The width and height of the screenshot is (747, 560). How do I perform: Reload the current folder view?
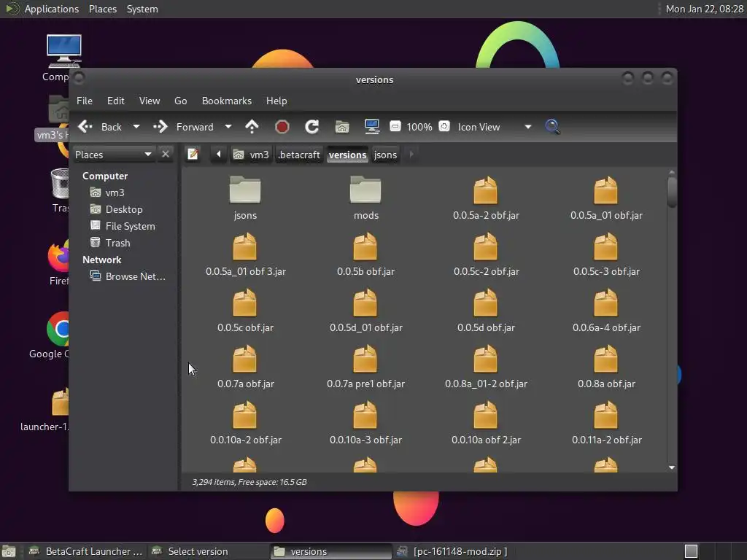(311, 127)
